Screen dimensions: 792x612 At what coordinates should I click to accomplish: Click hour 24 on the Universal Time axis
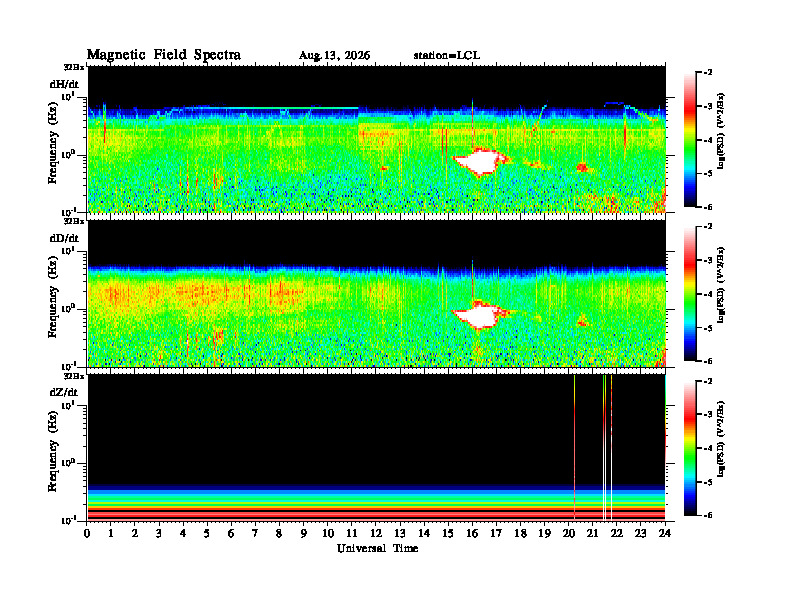pos(665,533)
